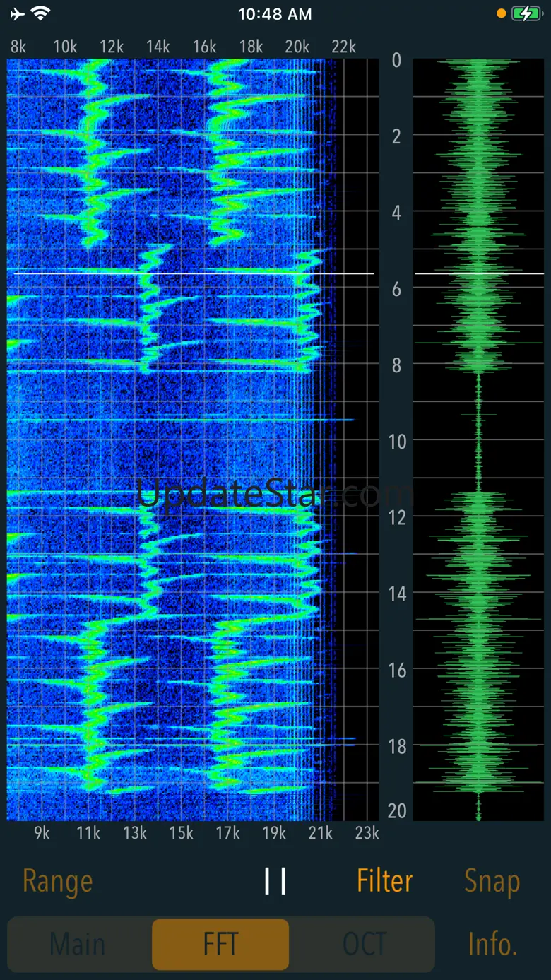Tap the 14k frequency label on top axis
This screenshot has width=551, height=980.
coord(158,47)
